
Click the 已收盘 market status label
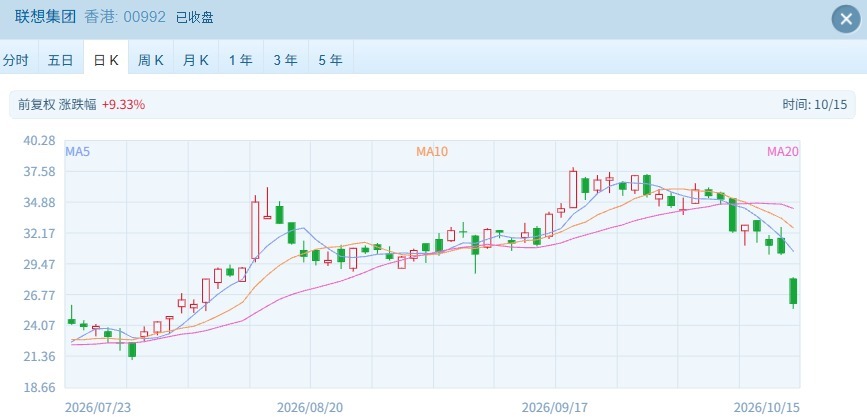(195, 18)
